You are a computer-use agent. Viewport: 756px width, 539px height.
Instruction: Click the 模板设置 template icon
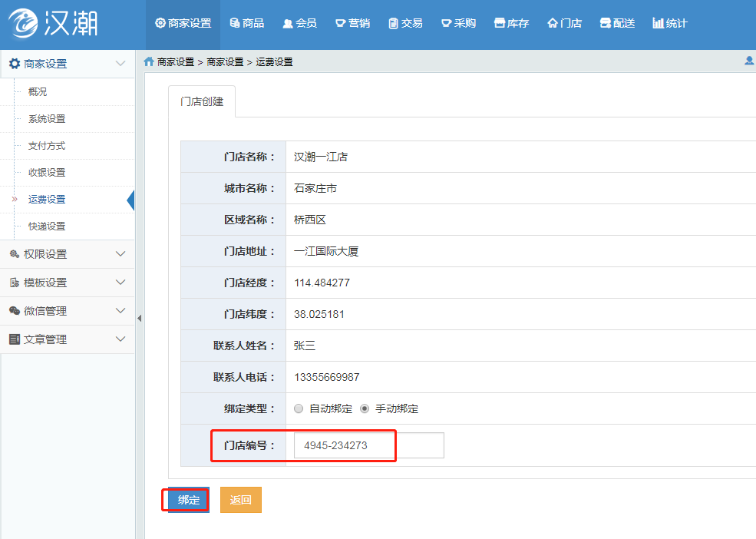(x=14, y=283)
